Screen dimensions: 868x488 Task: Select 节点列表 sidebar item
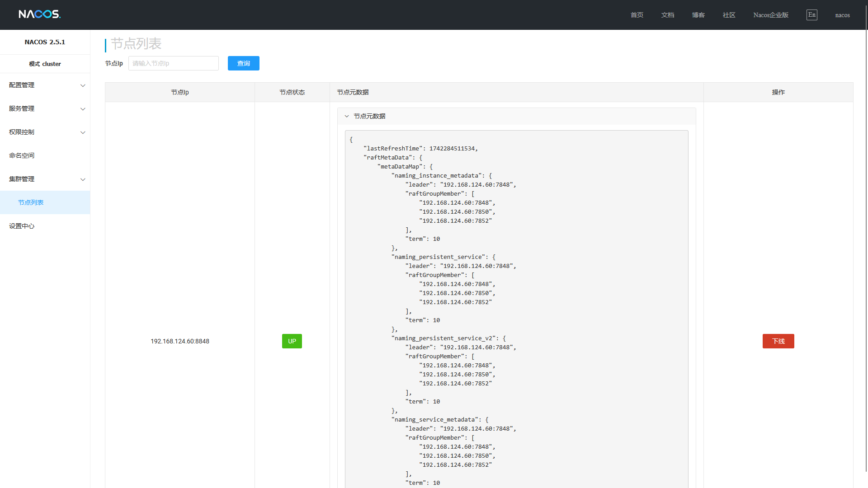tap(31, 202)
